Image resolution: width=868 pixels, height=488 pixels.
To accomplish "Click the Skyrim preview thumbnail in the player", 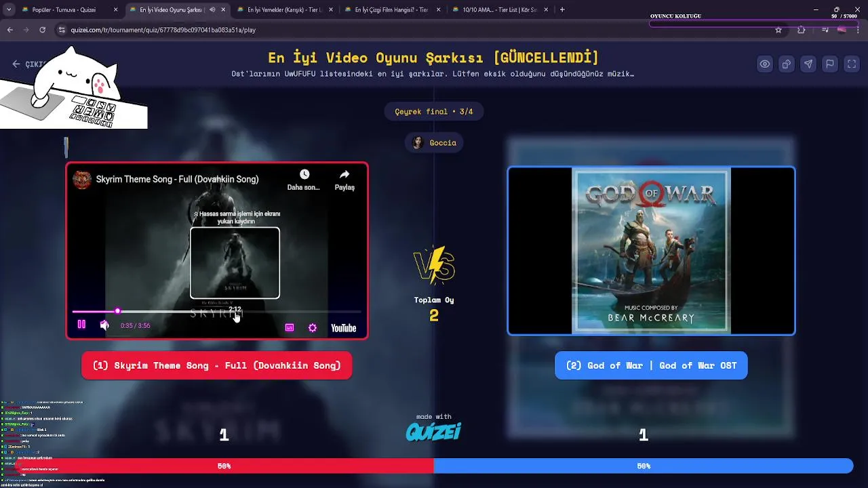I will [x=235, y=263].
